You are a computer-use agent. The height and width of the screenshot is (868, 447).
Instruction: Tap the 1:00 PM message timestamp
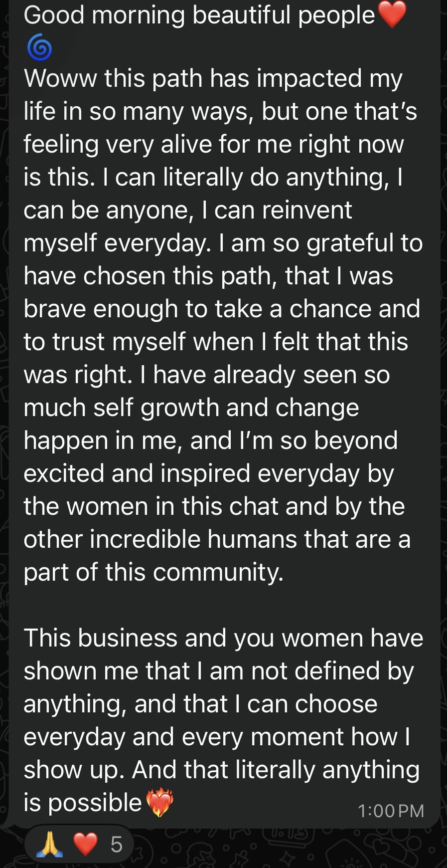[x=391, y=811]
